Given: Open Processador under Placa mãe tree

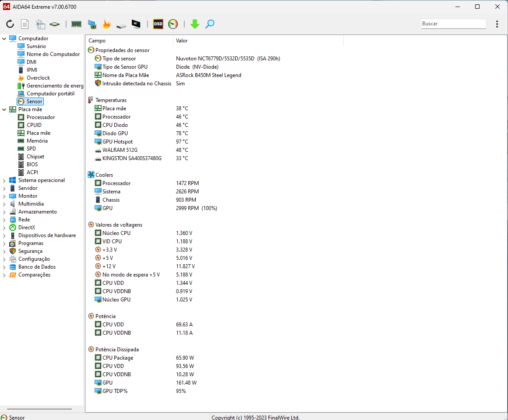Looking at the screenshot, I should coord(41,117).
